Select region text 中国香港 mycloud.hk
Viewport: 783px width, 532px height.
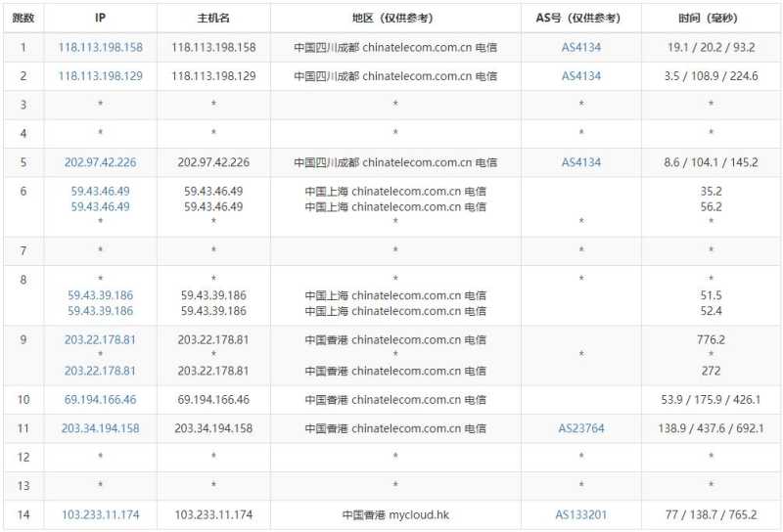pos(395,514)
